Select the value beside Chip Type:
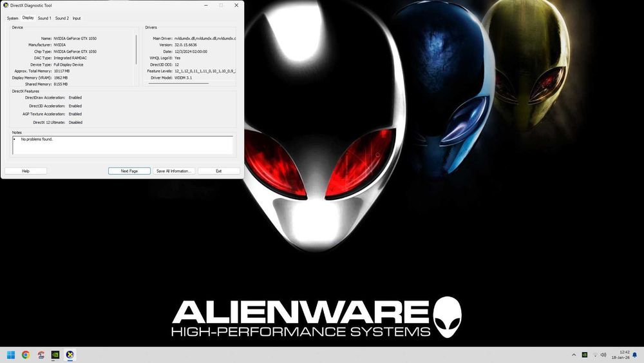 point(75,52)
